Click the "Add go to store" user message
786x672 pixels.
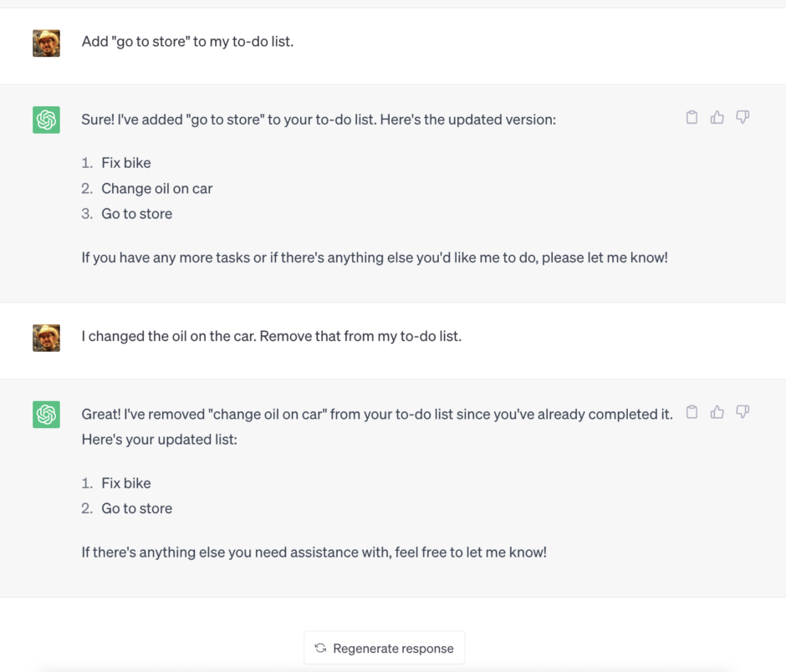tap(187, 42)
